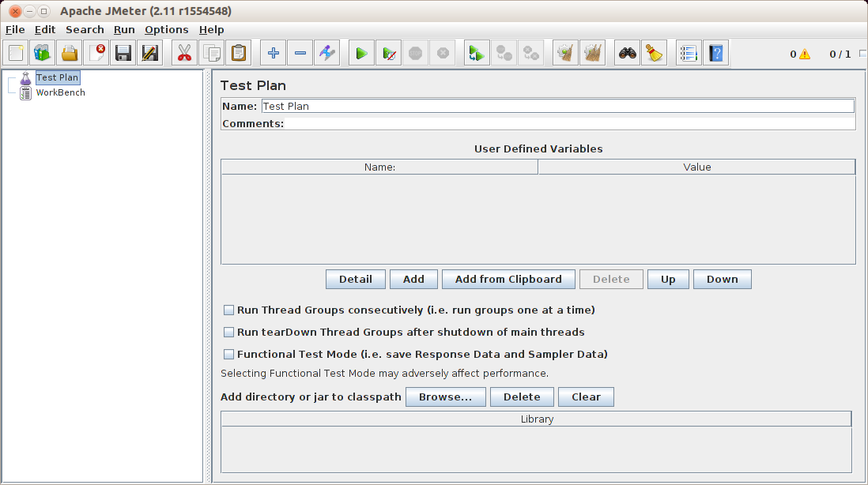Click the Clear All brooms icon
The height and width of the screenshot is (485, 868).
click(592, 53)
